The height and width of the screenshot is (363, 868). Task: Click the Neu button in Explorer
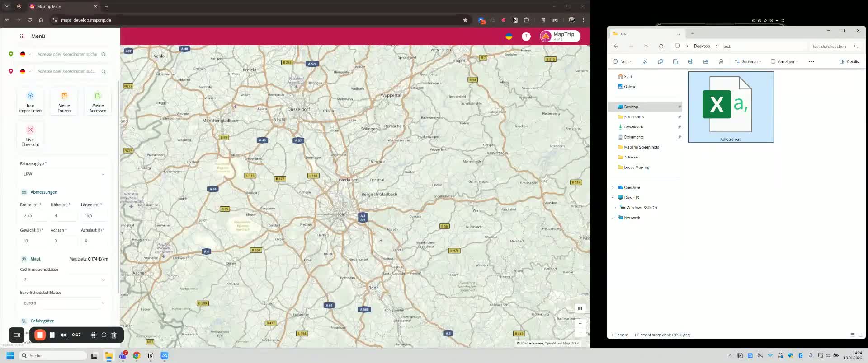[x=622, y=61]
